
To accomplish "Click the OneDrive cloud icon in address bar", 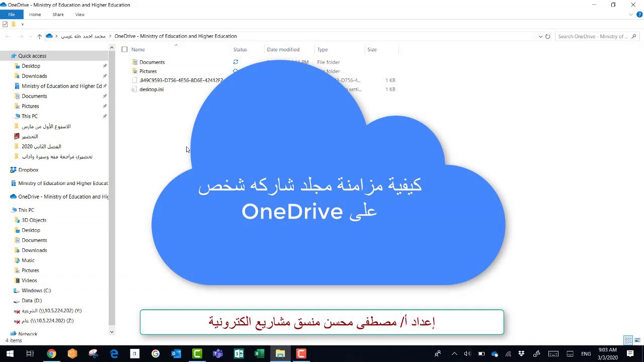I will (49, 36).
